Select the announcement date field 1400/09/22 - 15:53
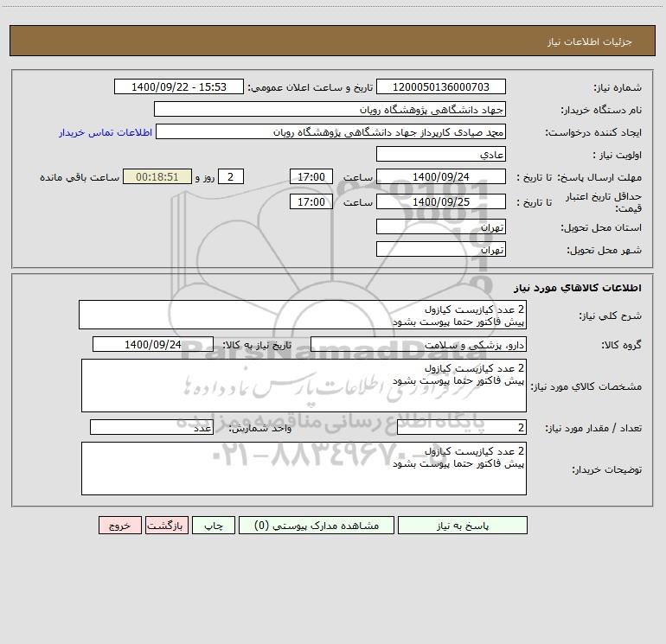This screenshot has width=666, height=644. [x=179, y=86]
